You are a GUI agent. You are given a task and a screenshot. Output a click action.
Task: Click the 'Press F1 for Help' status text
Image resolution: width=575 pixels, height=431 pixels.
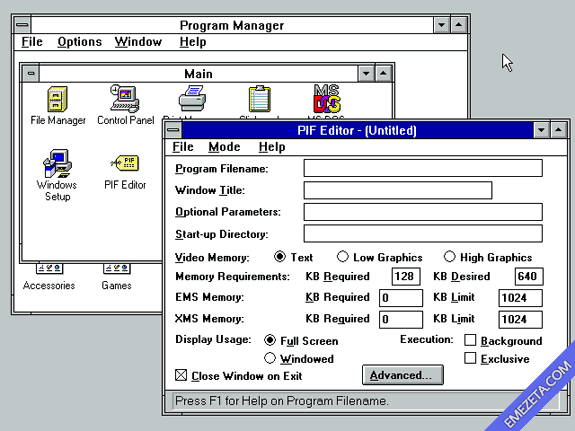point(282,401)
